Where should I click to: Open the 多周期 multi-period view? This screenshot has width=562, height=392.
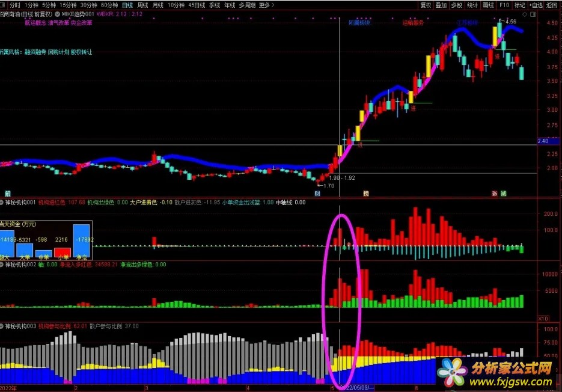pos(247,5)
